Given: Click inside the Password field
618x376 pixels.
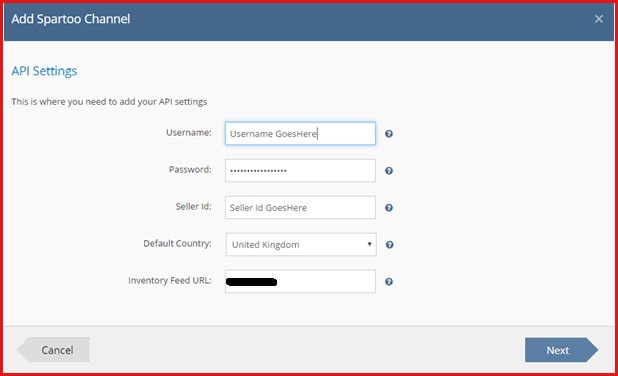Looking at the screenshot, I should pyautogui.click(x=300, y=171).
